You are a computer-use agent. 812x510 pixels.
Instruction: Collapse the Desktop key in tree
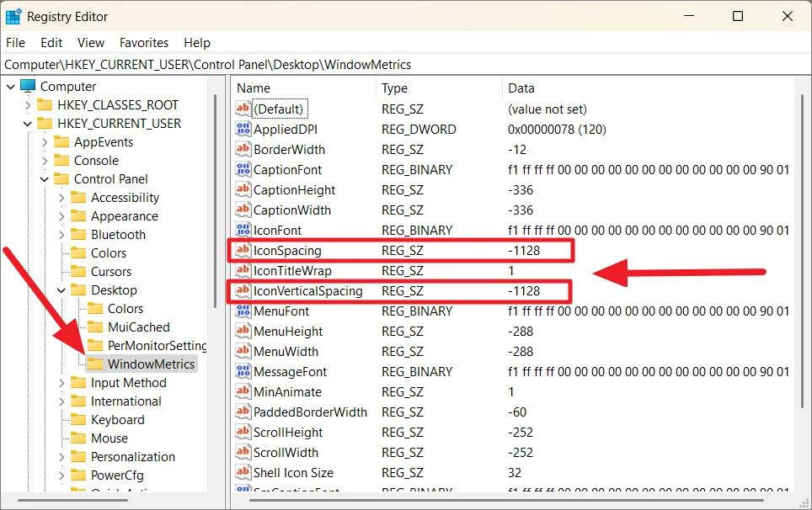click(61, 290)
